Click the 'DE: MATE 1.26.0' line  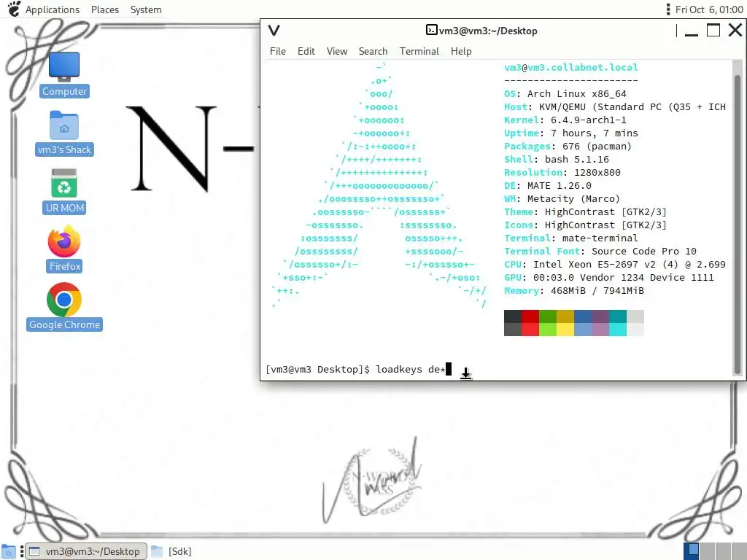(x=548, y=185)
